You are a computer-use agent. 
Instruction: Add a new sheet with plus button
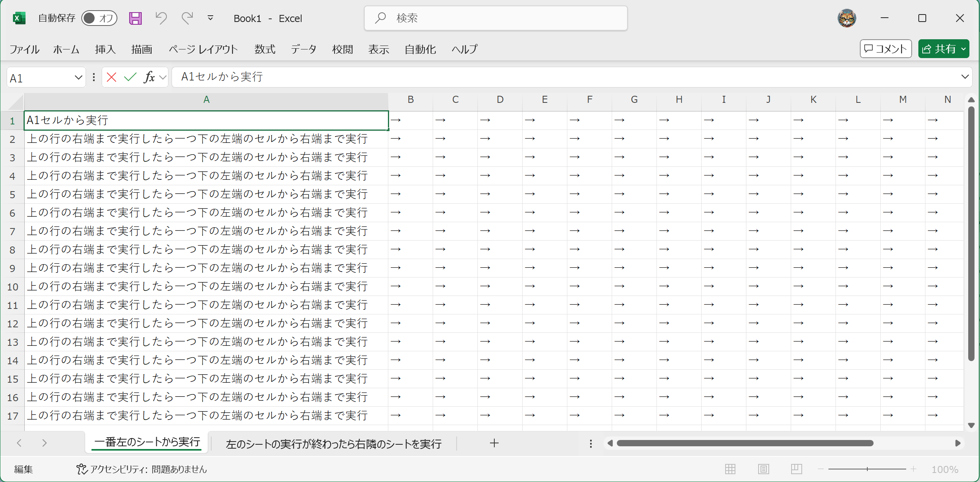494,443
